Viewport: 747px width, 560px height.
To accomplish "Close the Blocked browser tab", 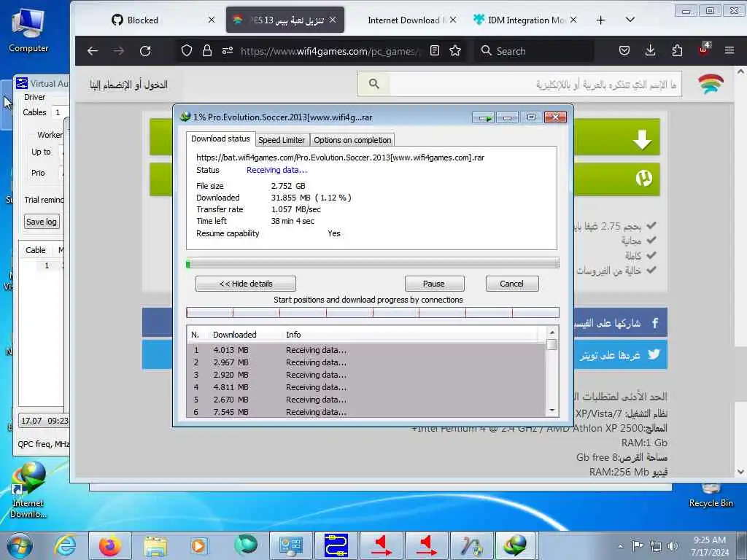I will (212, 20).
